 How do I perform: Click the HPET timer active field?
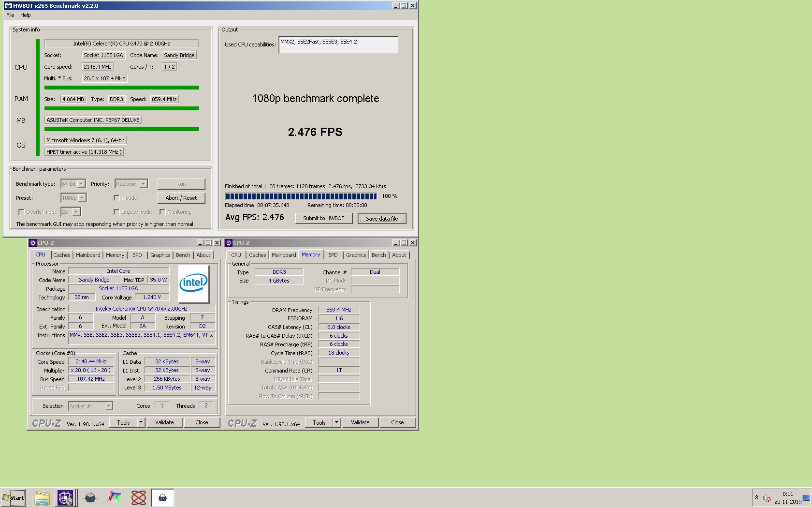coord(84,152)
